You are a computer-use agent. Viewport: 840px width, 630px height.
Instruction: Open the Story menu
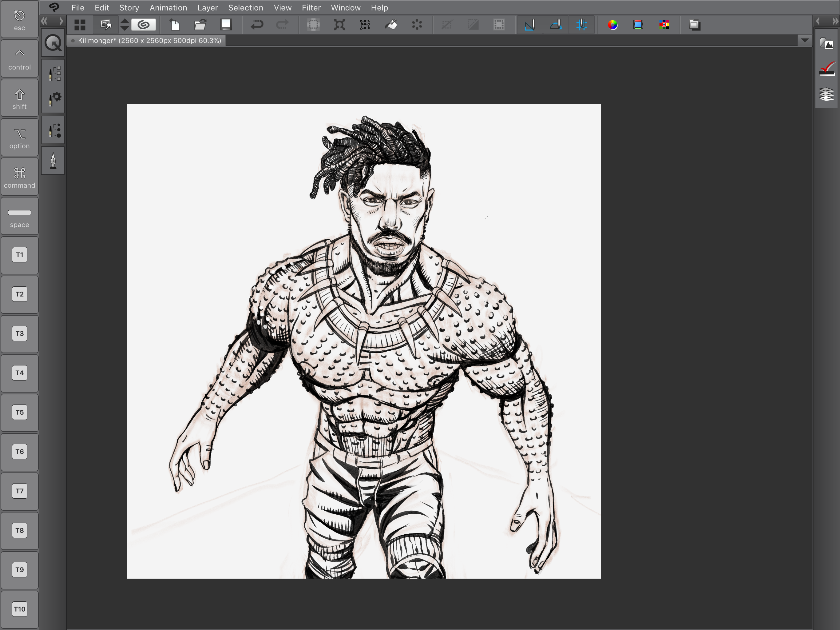[x=129, y=8]
